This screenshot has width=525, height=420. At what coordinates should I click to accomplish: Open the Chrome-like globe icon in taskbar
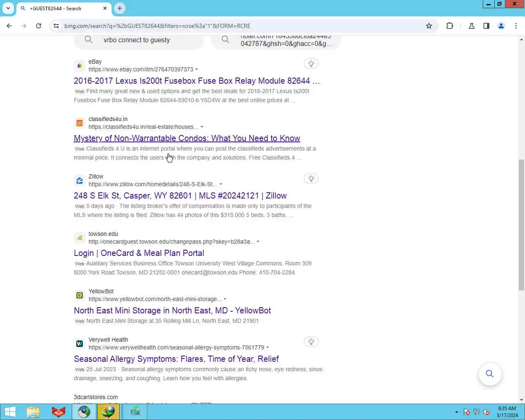84,412
